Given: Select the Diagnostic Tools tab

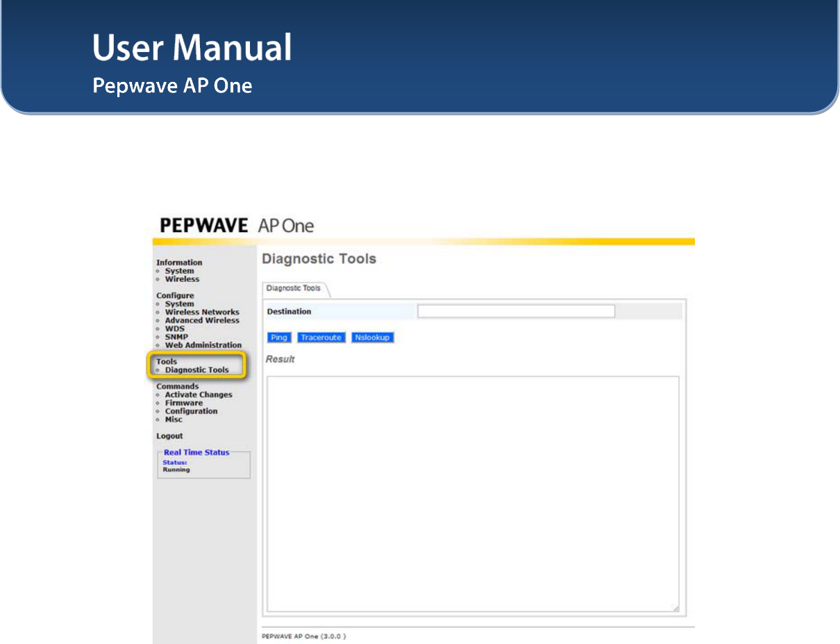Looking at the screenshot, I should pos(294,288).
